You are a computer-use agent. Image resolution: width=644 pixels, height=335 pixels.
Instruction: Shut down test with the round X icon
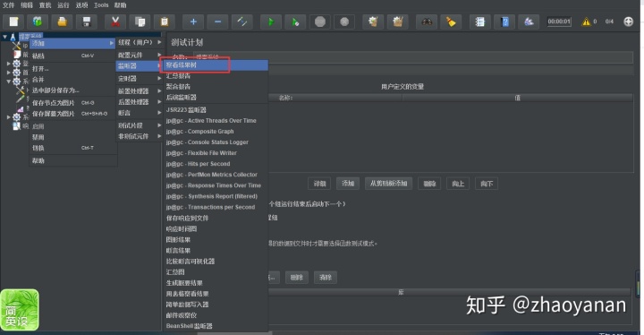click(344, 21)
